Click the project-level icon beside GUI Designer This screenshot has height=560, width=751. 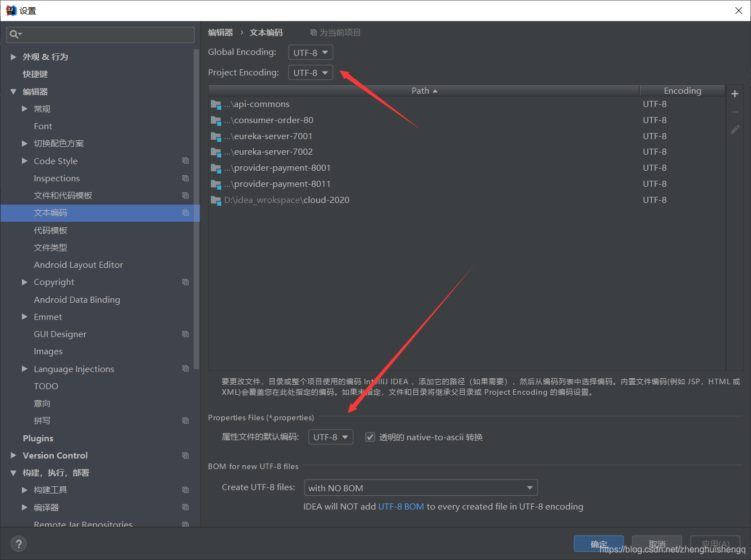coord(185,334)
